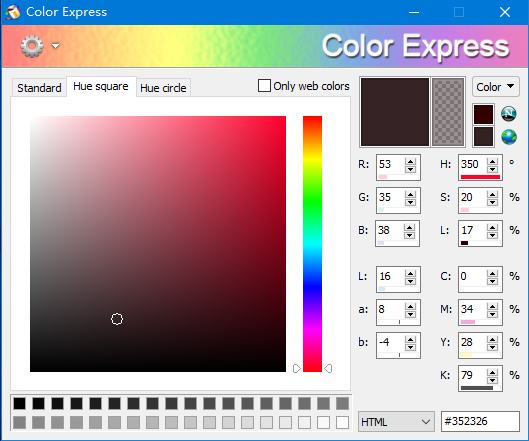Select the dark red web-safe swatch
The height and width of the screenshot is (441, 529).
point(483,114)
